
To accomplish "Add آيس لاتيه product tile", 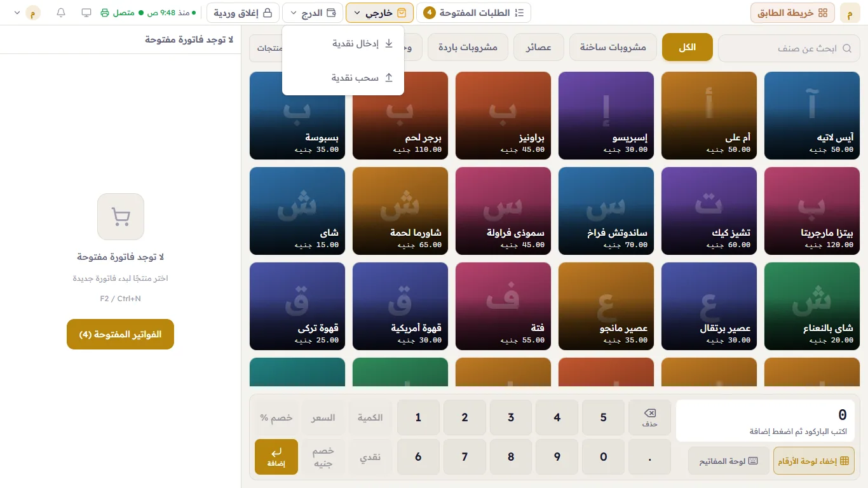I will click(811, 116).
